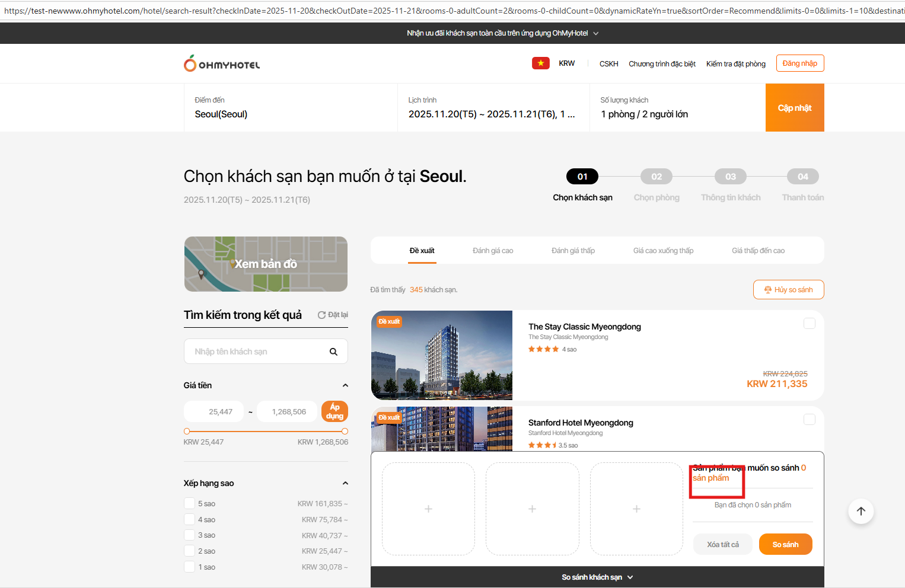Collapse the Giá tiền price section
Image resolution: width=905 pixels, height=588 pixels.
click(x=345, y=386)
